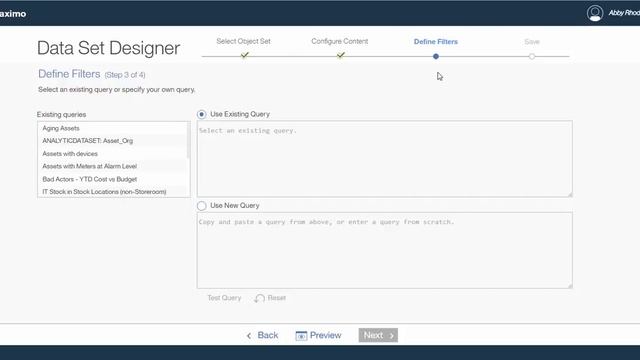Click inside the new query text area
Viewport: 640px width, 360px height.
(384, 250)
